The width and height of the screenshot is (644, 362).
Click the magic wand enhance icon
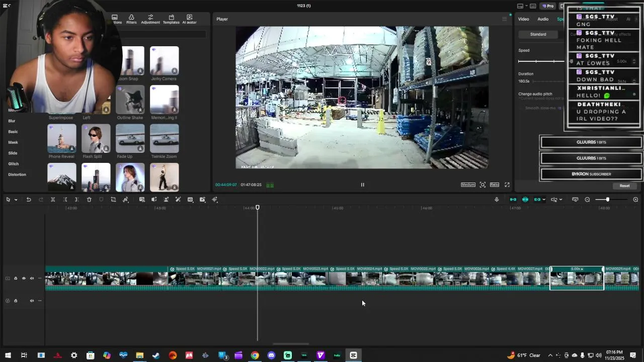pos(178,200)
